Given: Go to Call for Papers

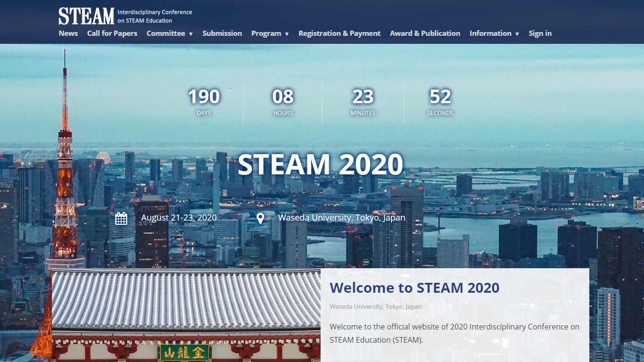Looking at the screenshot, I should point(112,33).
